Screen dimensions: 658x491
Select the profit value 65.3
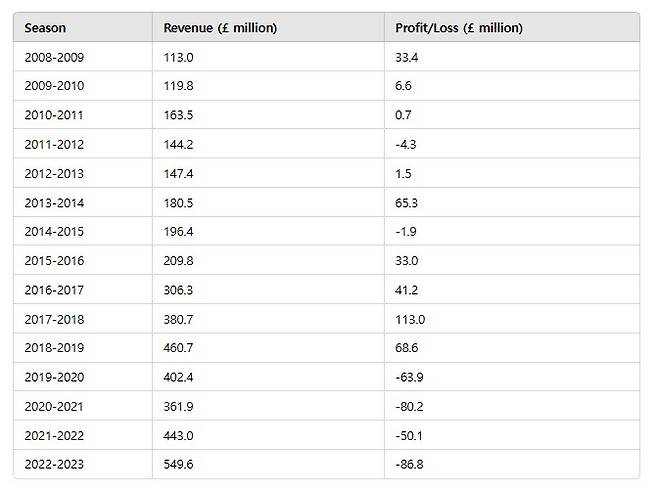pos(408,202)
